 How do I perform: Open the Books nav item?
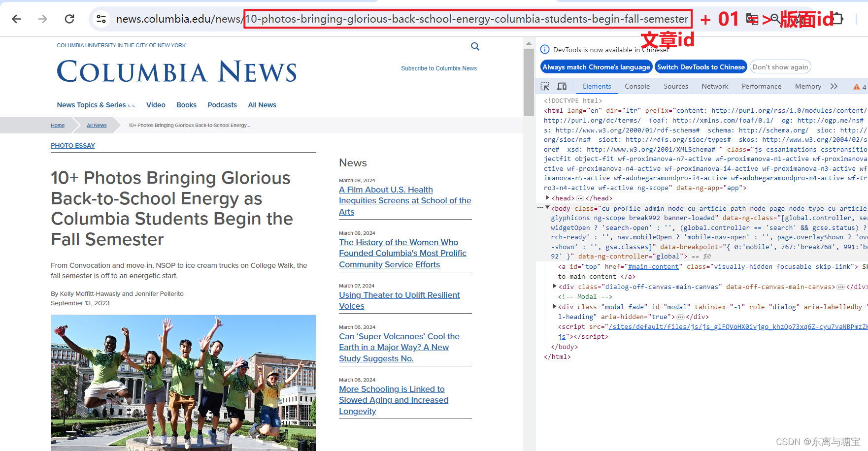[186, 105]
